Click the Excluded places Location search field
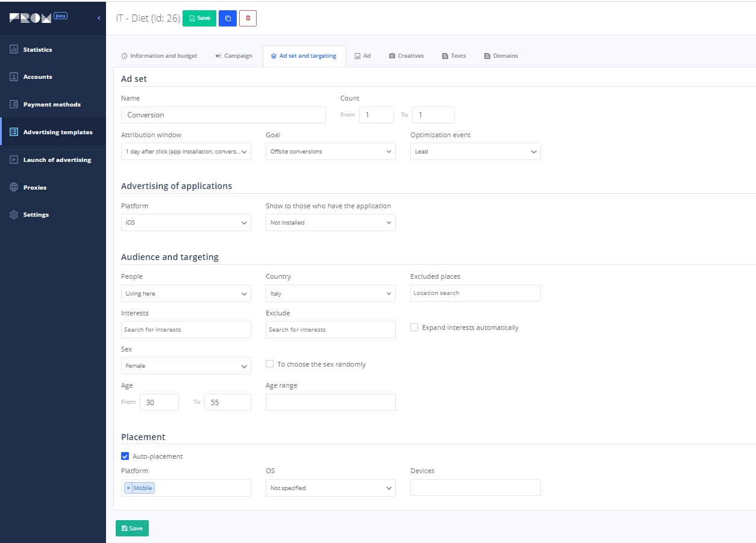 475,293
